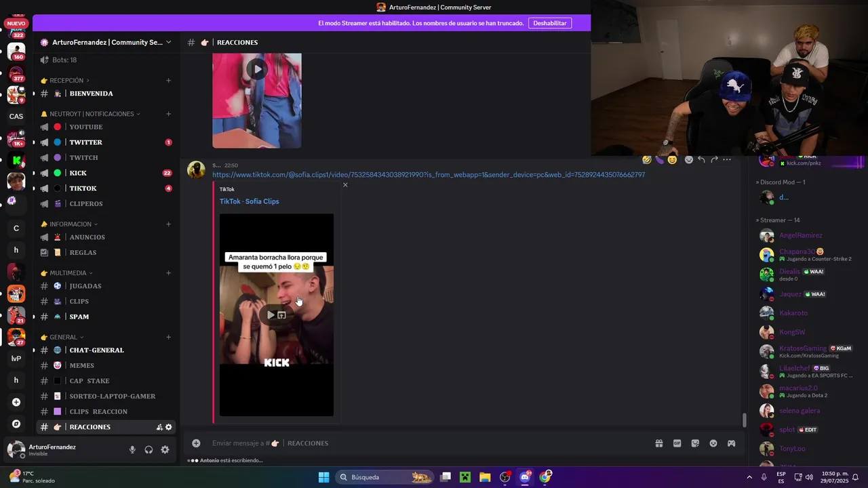This screenshot has width=868, height=488.
Task: Add reaction with the smiley icon on message
Action: click(x=688, y=160)
